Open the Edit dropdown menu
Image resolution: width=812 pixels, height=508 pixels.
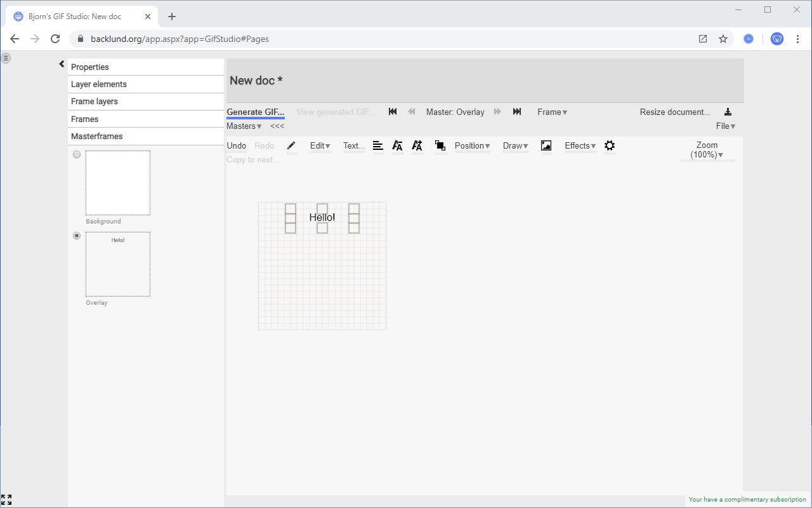coord(320,146)
